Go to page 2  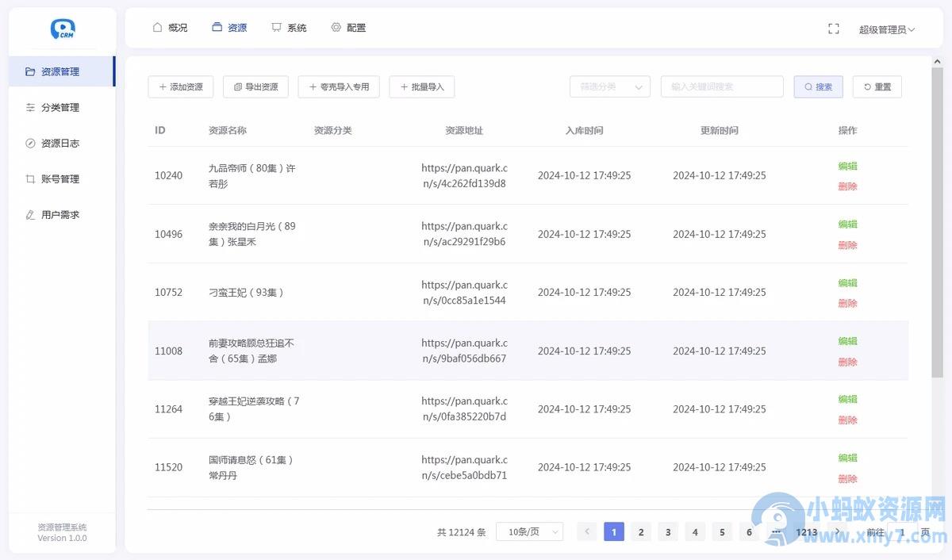pos(641,531)
